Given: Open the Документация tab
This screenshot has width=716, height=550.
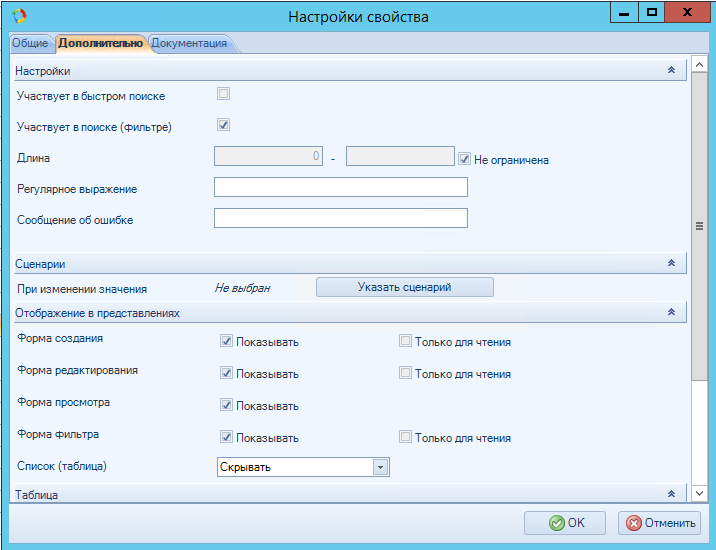Looking at the screenshot, I should pyautogui.click(x=190, y=44).
